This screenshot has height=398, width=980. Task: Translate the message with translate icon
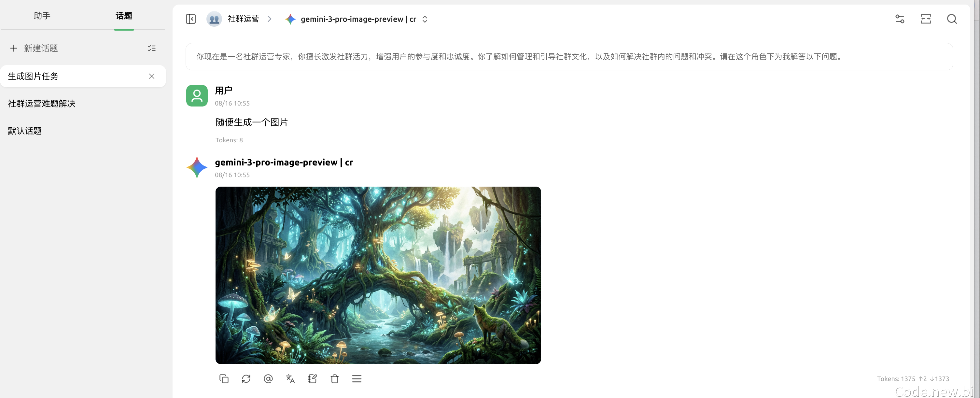point(290,378)
